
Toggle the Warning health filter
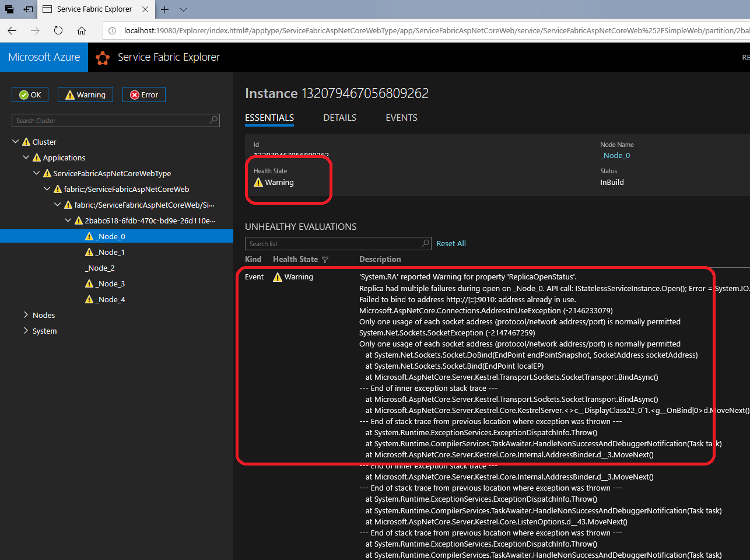coord(86,94)
